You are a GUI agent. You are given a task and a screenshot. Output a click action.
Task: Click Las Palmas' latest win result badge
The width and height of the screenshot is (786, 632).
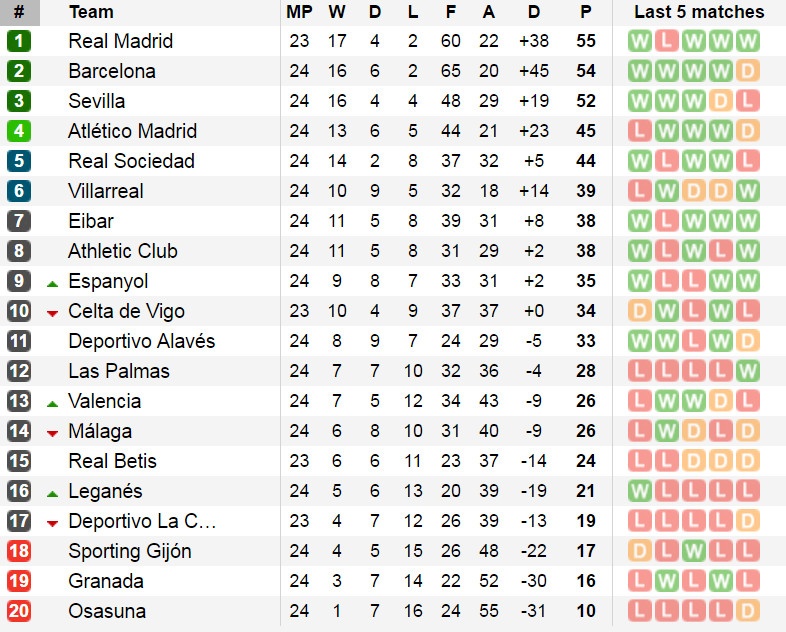coord(747,371)
